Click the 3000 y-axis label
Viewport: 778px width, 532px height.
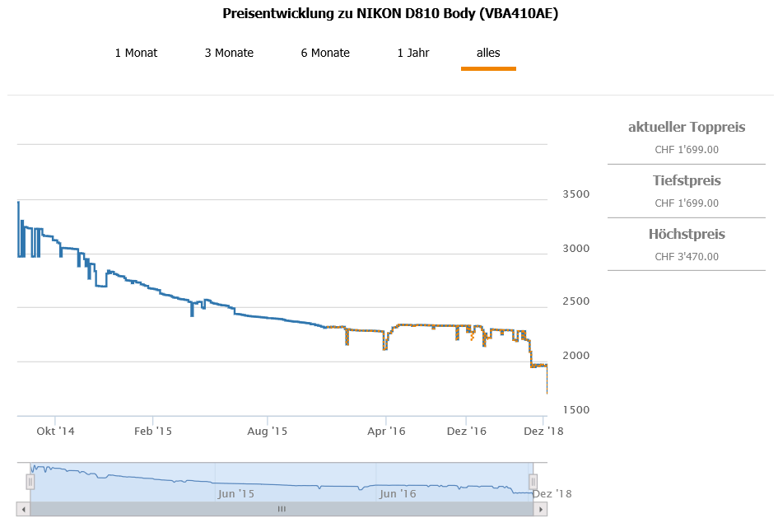(576, 248)
